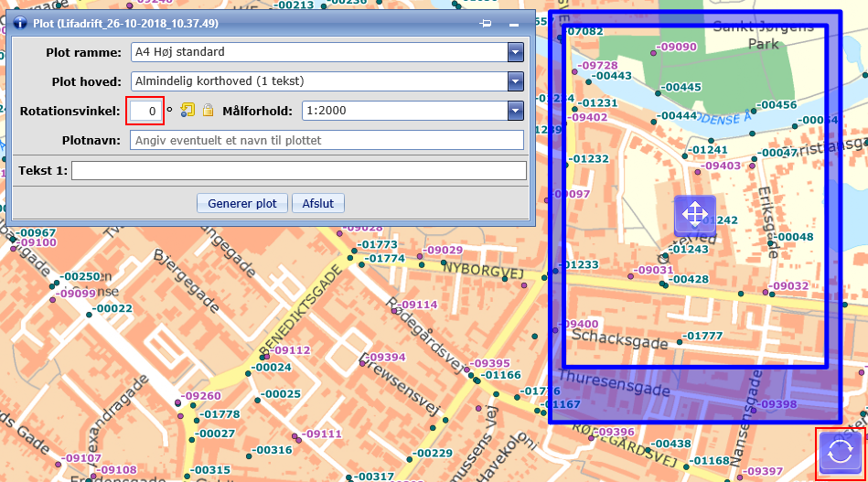Click the move handle in the plot frame

(x=694, y=216)
